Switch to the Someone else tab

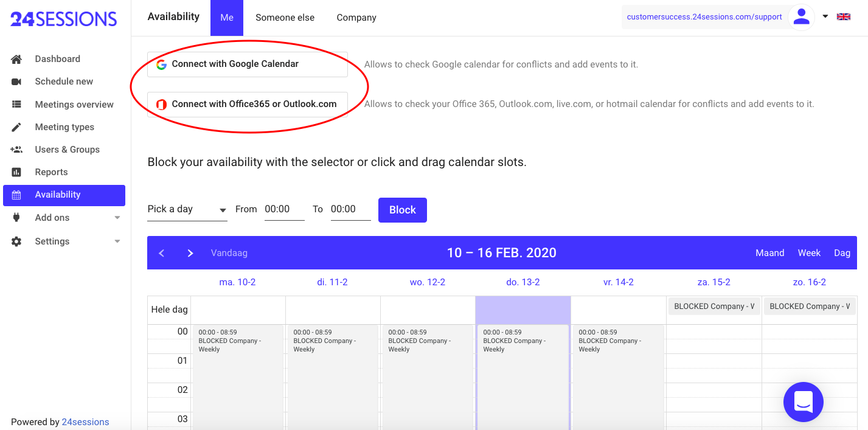click(x=285, y=18)
